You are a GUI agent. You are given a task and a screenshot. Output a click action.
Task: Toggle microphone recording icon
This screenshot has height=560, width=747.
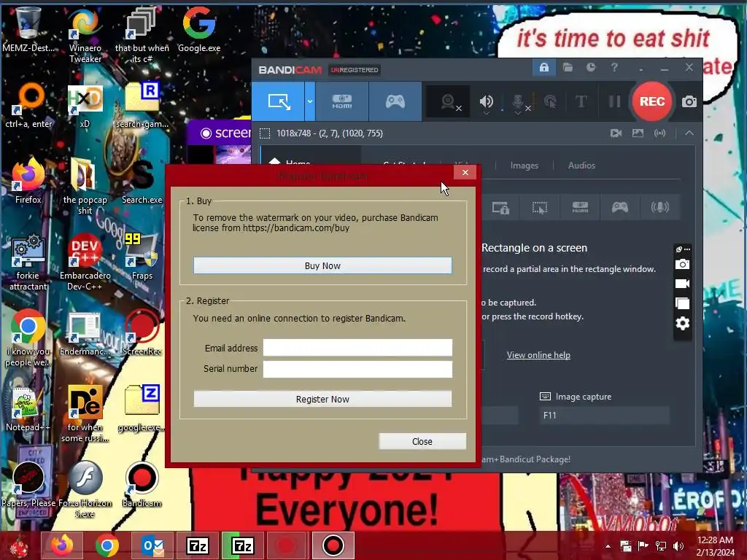pyautogui.click(x=519, y=102)
